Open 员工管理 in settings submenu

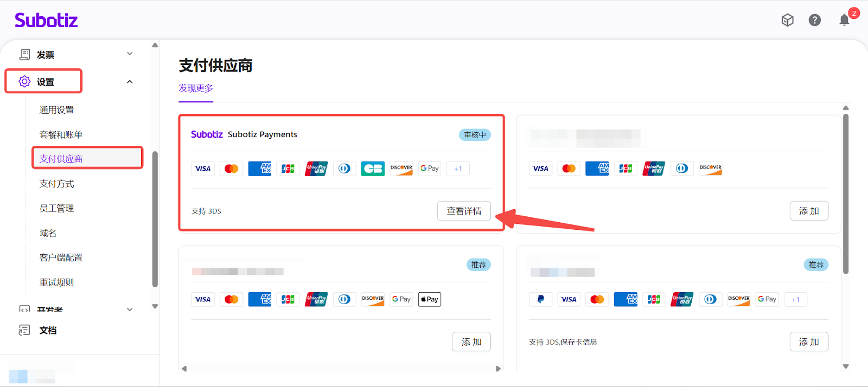pos(57,208)
